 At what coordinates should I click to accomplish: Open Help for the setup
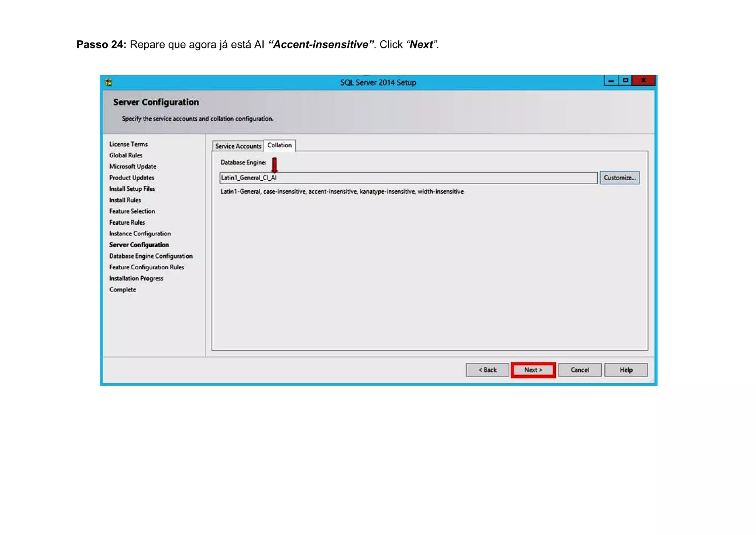[626, 370]
